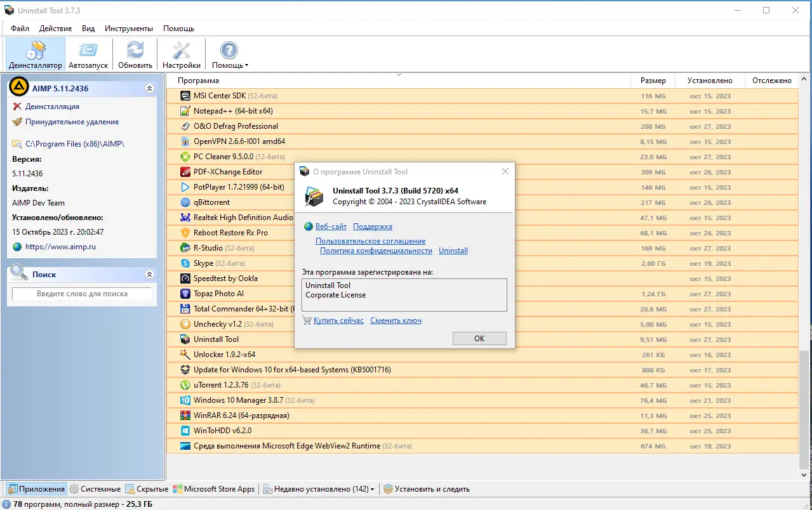
Task: Select the Среда выполнения Microsoft Edge WebView2 row
Action: 483,446
